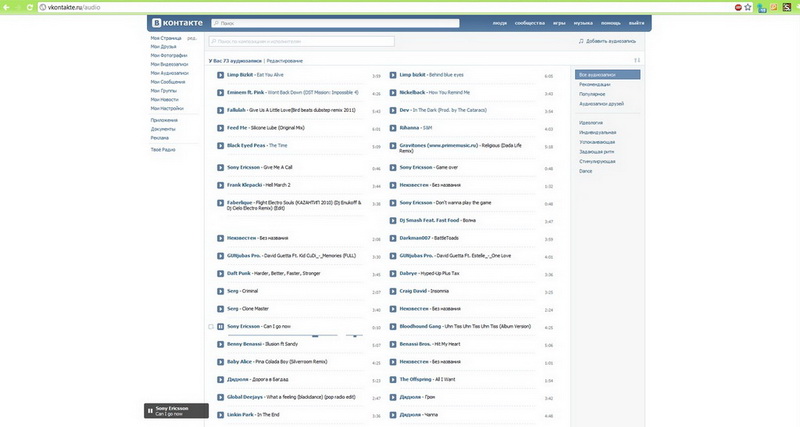Open сообщества in the top menu
Viewport: 800px width, 427px height.
click(530, 23)
